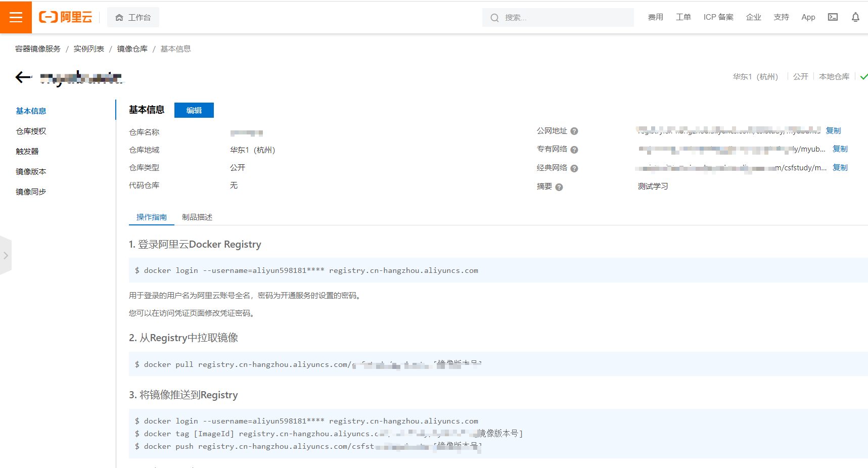
Task: Copy the 经典网络 address
Action: [x=840, y=168]
